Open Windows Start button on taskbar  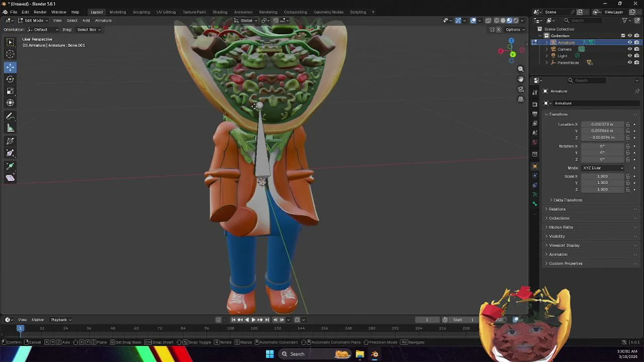(270, 354)
